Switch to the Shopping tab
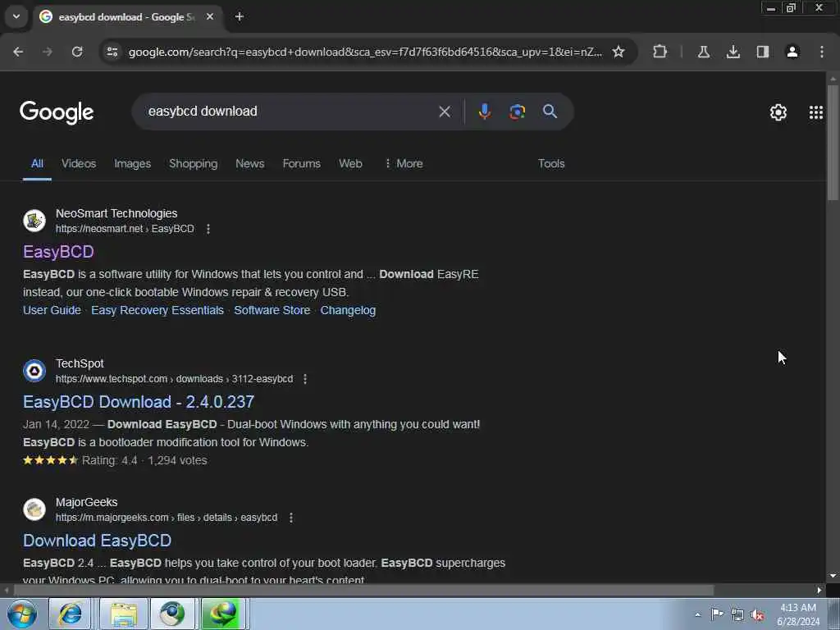The image size is (840, 630). click(194, 163)
